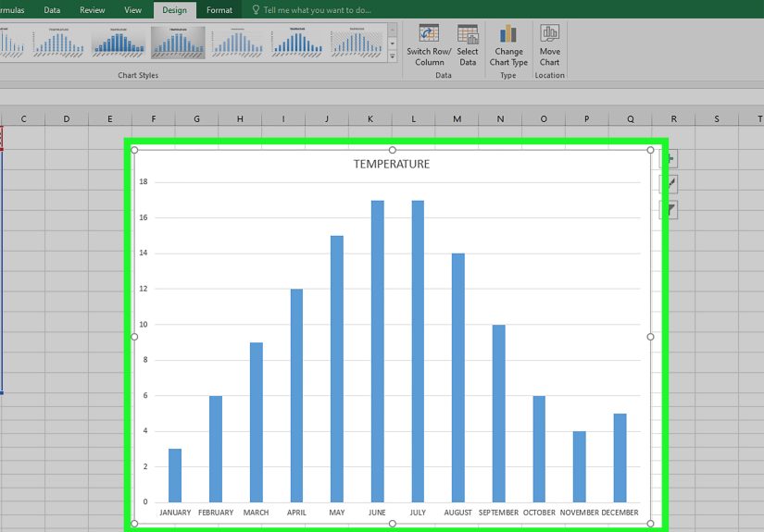The height and width of the screenshot is (532, 764).
Task: Click the chart's top-center resize handle
Action: tap(393, 150)
